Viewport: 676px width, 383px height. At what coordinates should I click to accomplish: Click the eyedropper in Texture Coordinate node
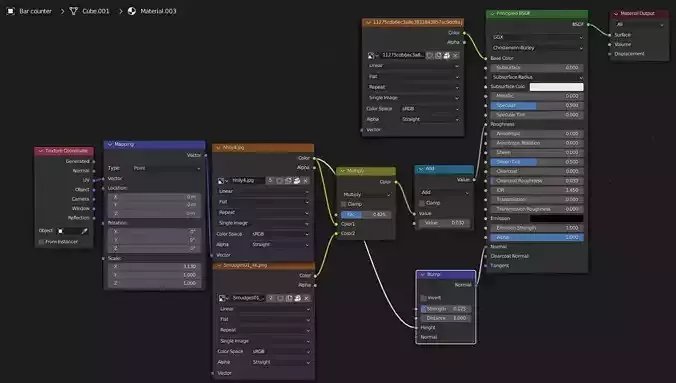pyautogui.click(x=84, y=231)
